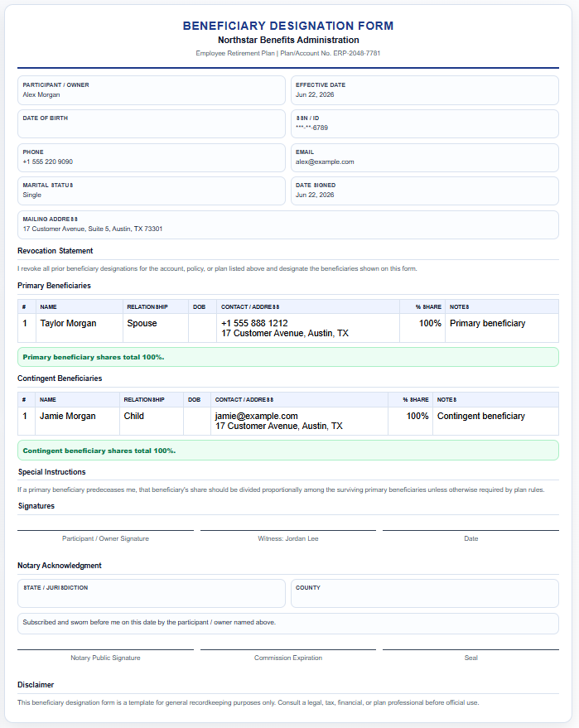Click the 'Primary beneficiary shares total 100%' banner
Screen dimensions: 579x728
[288, 357]
